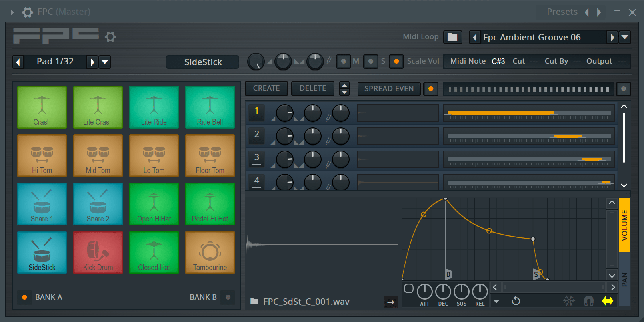Click the FPC settings gear icon
Screen dimensions: 644x322
point(110,37)
